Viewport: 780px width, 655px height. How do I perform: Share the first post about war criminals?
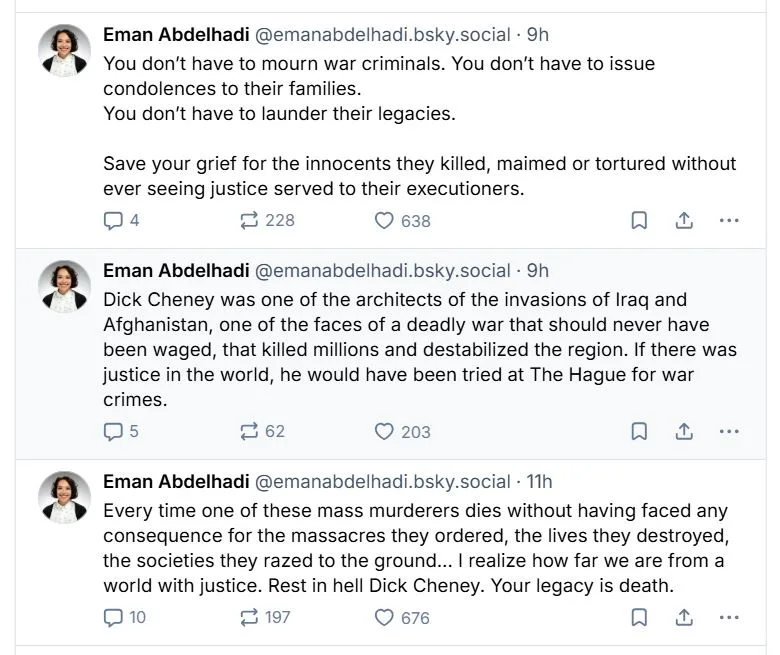(685, 220)
